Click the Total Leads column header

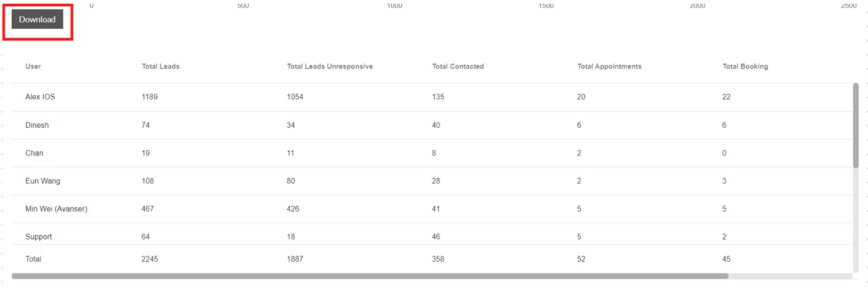point(160,66)
